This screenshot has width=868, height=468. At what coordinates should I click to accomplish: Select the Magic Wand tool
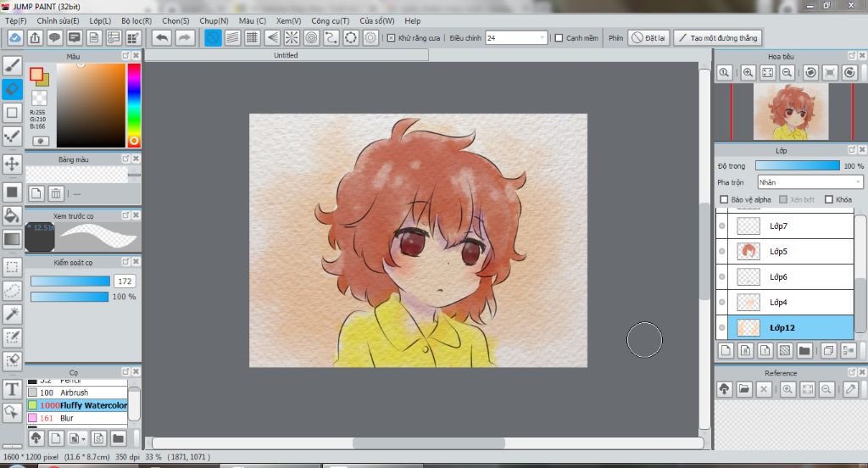tap(12, 314)
